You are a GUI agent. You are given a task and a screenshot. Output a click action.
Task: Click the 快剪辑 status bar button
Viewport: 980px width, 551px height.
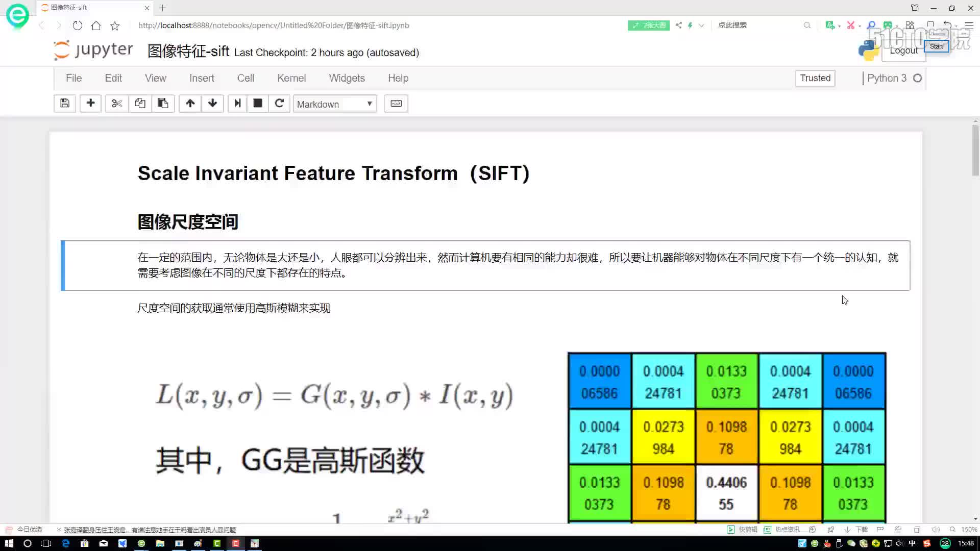(743, 530)
